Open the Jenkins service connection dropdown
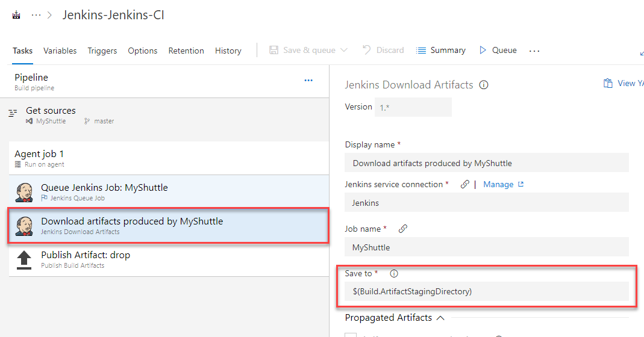 487,202
